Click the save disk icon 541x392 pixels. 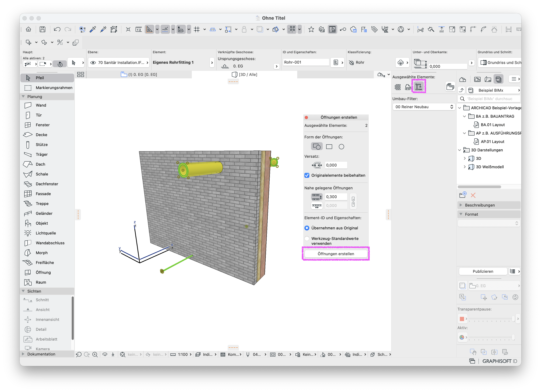(43, 29)
